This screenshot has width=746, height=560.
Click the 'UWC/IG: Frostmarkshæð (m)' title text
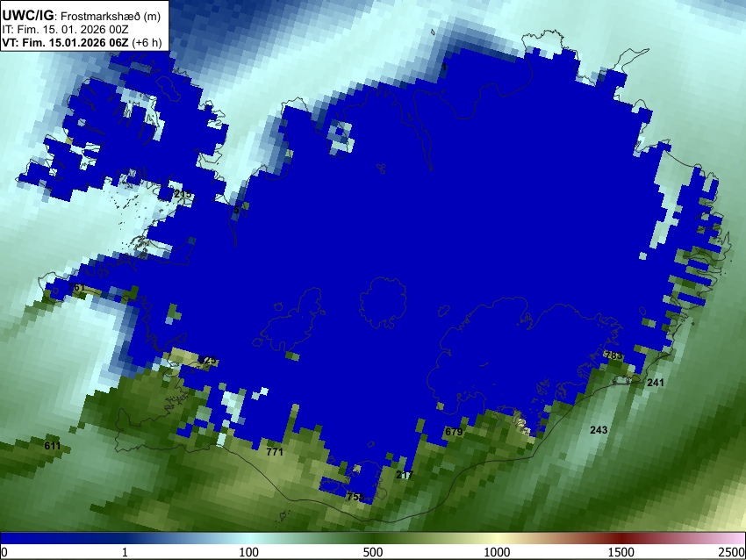point(82,16)
